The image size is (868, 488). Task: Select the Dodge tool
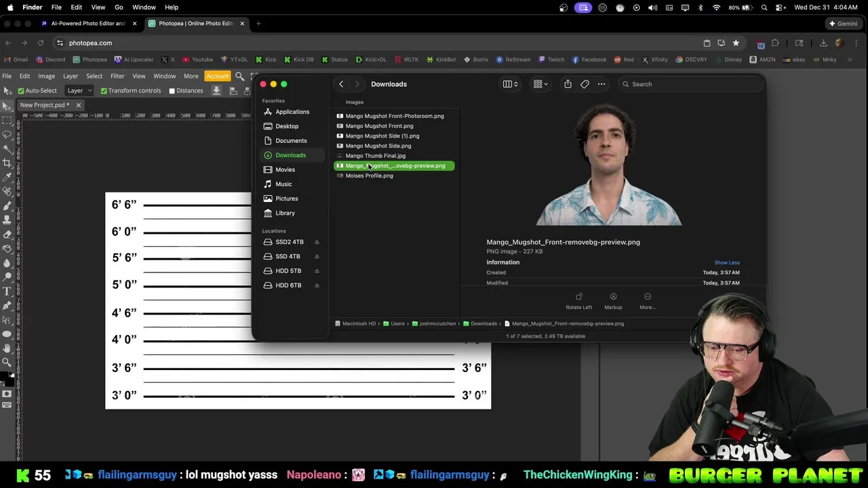(7, 277)
